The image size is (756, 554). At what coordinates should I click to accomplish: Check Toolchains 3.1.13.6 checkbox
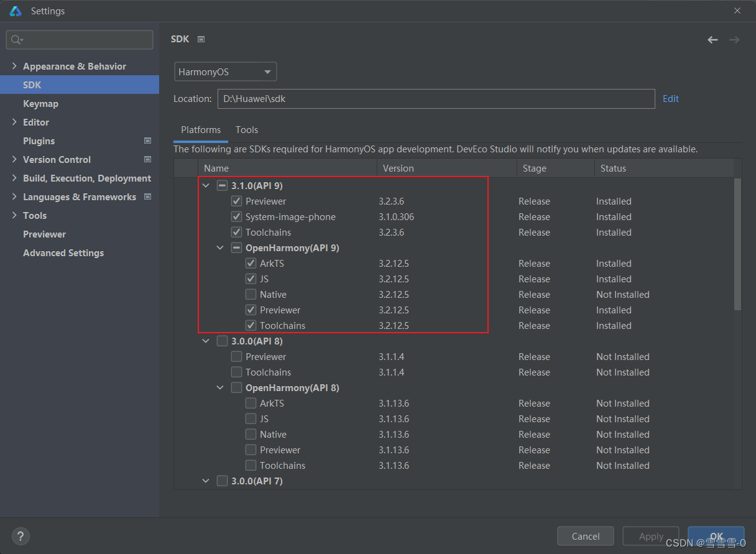tap(251, 465)
